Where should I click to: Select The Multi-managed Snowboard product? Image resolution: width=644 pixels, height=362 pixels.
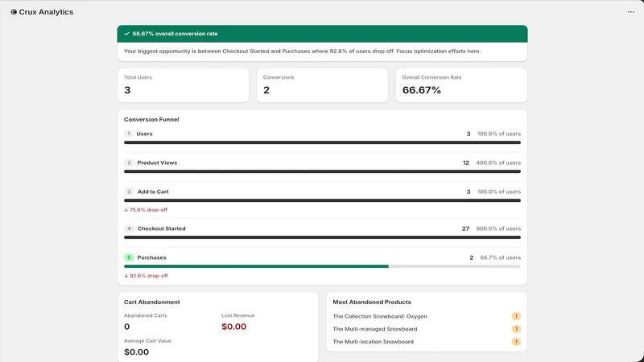click(375, 329)
